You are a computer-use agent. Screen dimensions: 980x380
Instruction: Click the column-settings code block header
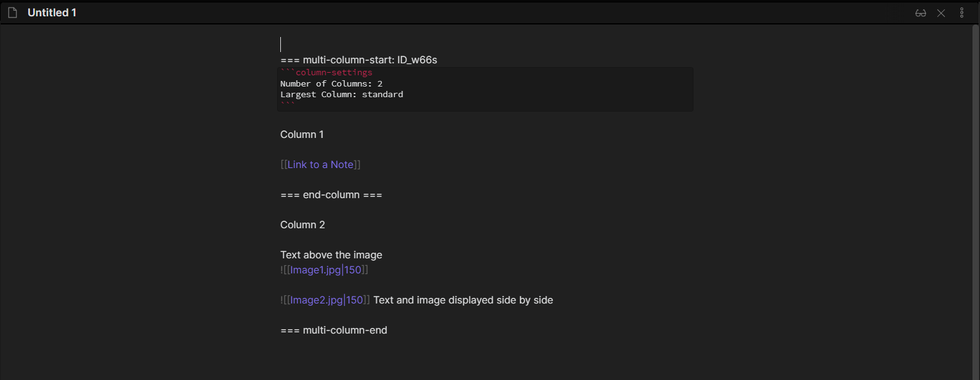click(x=334, y=73)
